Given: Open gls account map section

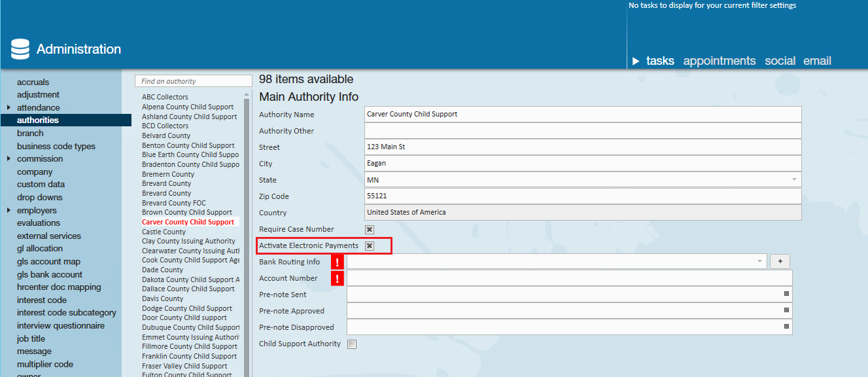Looking at the screenshot, I should (48, 261).
